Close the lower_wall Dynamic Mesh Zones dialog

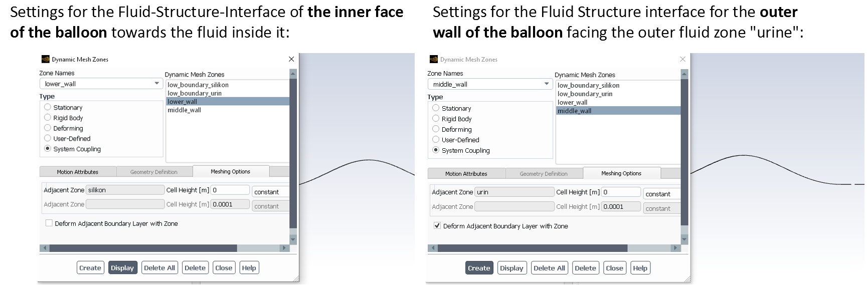(x=291, y=59)
